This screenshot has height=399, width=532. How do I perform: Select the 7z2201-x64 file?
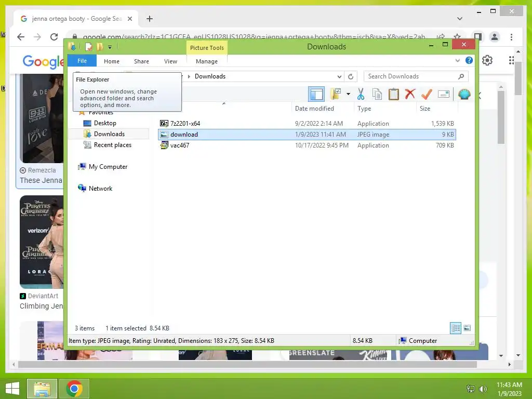click(x=307, y=124)
